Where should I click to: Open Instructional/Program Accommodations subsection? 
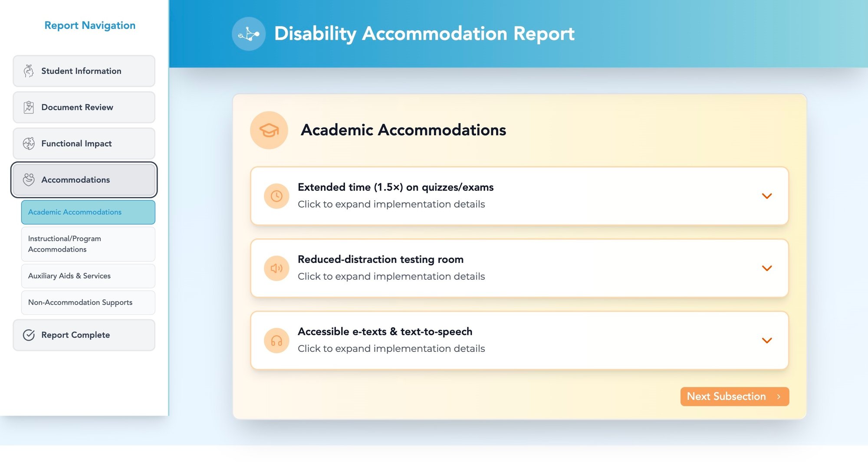88,244
